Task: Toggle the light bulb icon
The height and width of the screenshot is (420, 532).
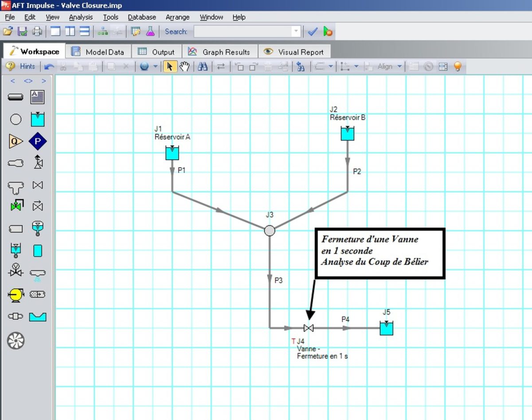Action: 458,67
